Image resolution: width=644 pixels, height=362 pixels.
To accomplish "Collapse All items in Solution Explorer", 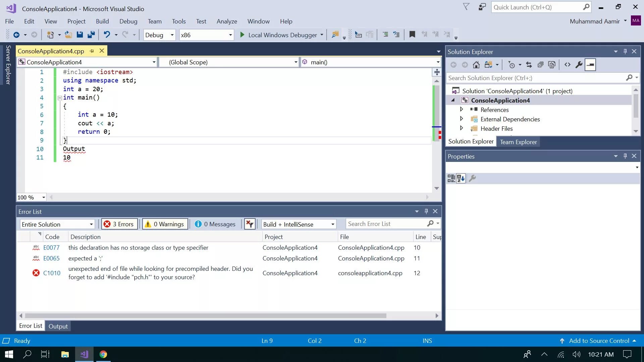I will [x=540, y=65].
